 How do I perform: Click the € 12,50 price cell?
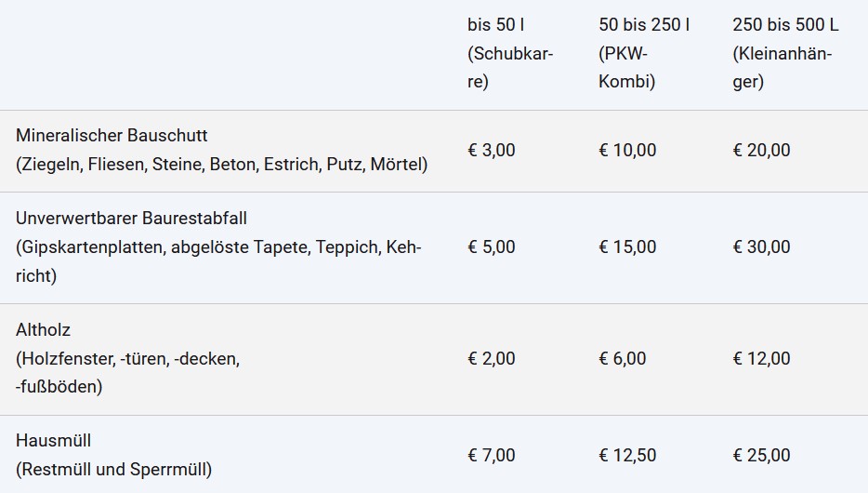(x=627, y=456)
